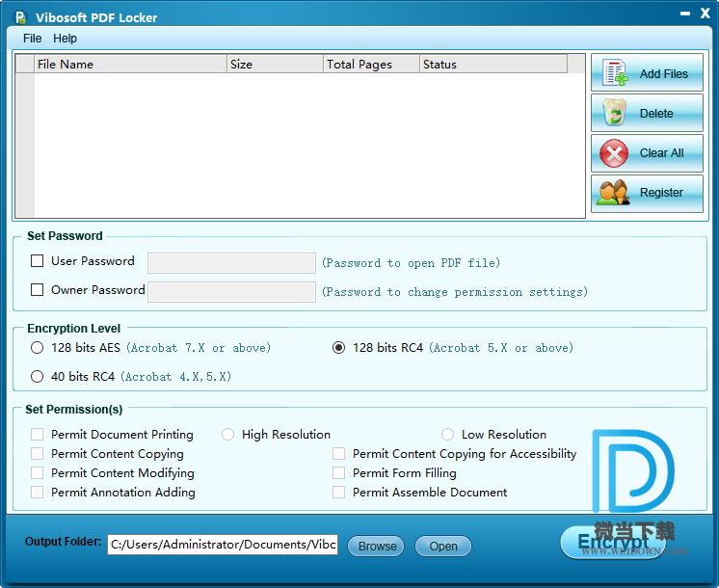Check Permit Content Modifying
Image resolution: width=719 pixels, height=588 pixels.
click(38, 473)
